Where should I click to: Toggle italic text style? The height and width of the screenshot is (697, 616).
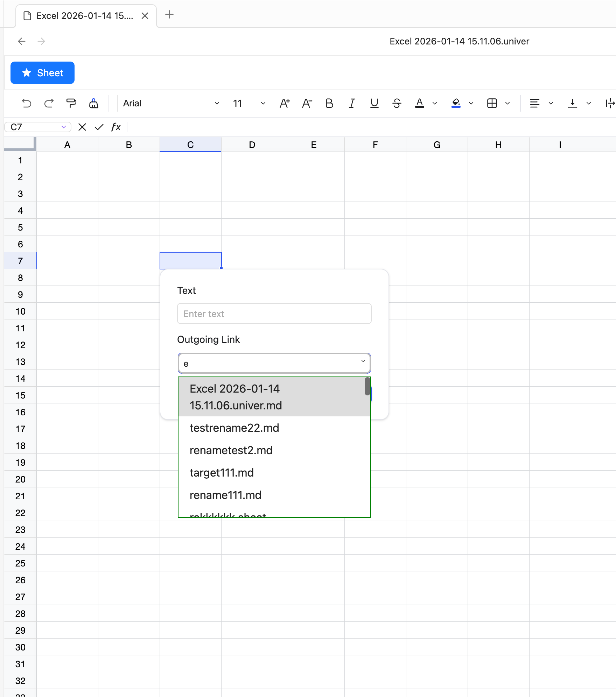coord(352,103)
